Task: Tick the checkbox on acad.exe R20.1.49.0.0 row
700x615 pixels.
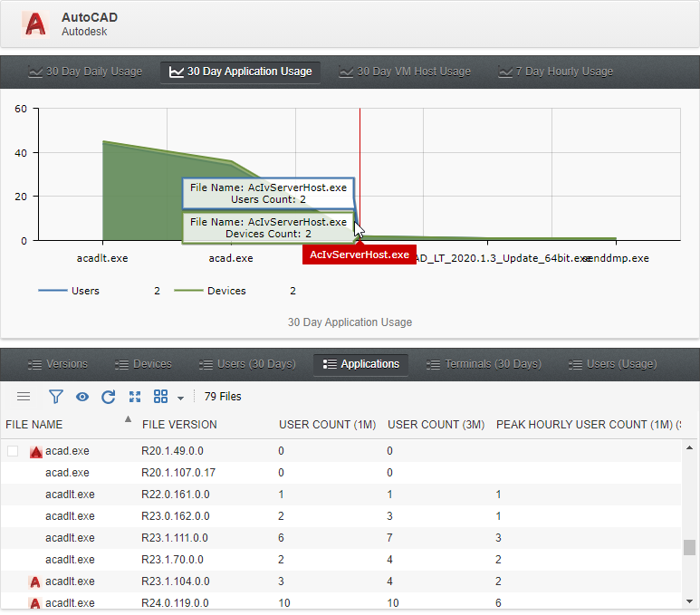Action: [13, 451]
